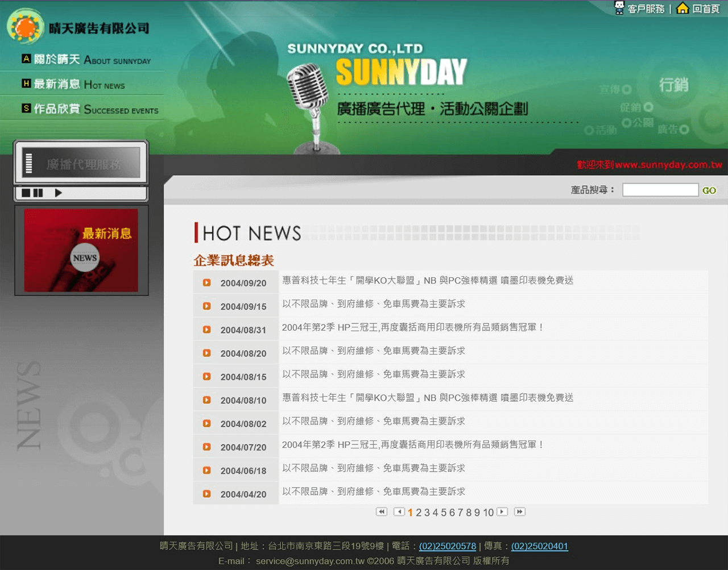This screenshot has width=728, height=570.
Task: Click the phone number (02)25020578 link
Action: tap(448, 546)
